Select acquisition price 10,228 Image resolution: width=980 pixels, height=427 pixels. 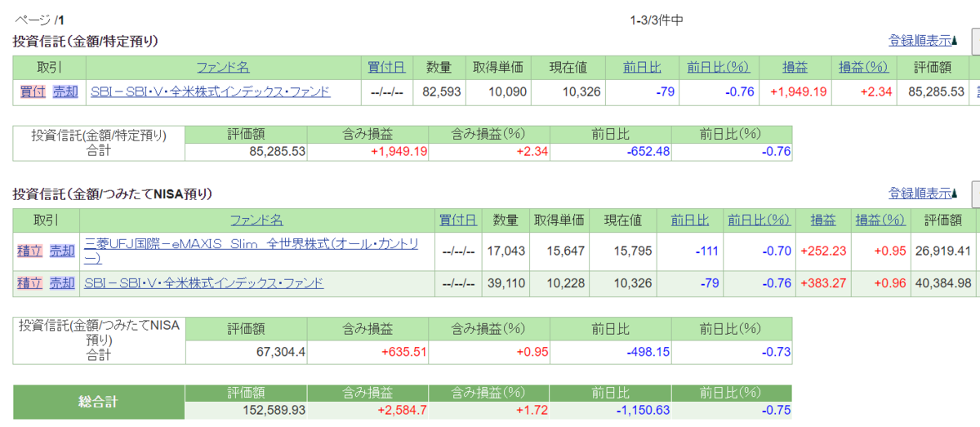tap(565, 283)
